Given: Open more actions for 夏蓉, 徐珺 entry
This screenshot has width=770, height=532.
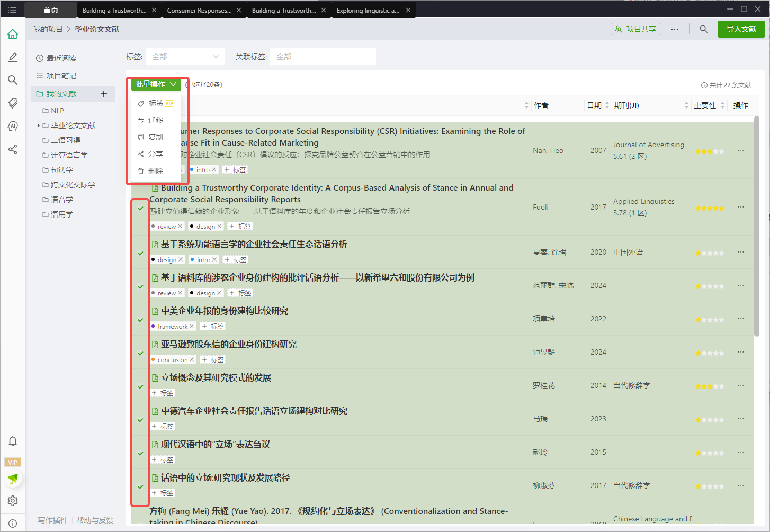Looking at the screenshot, I should [x=741, y=252].
